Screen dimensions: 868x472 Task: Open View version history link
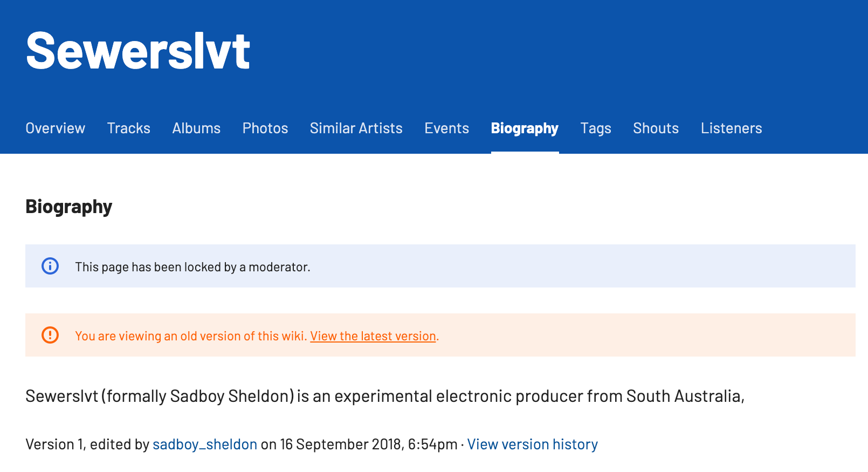[x=533, y=444]
